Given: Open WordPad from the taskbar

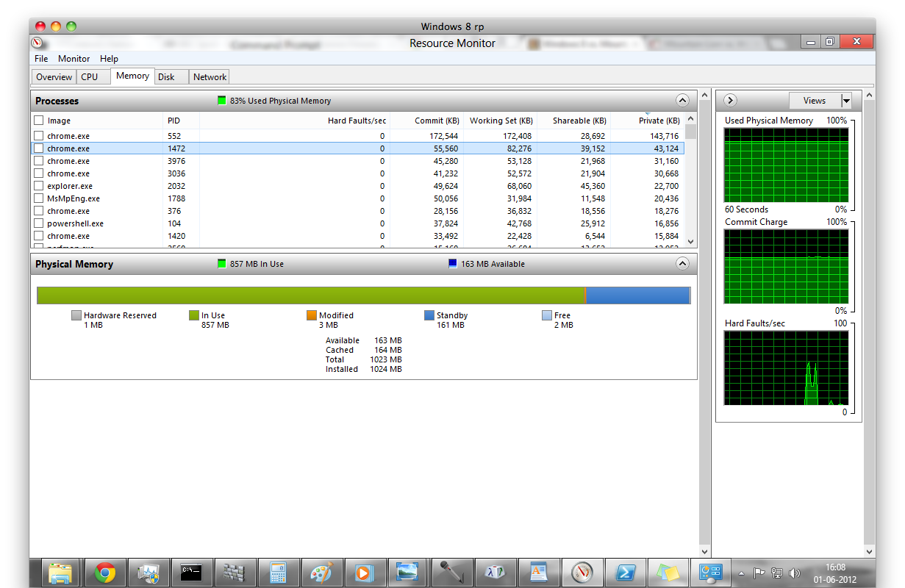Looking at the screenshot, I should coord(538,573).
